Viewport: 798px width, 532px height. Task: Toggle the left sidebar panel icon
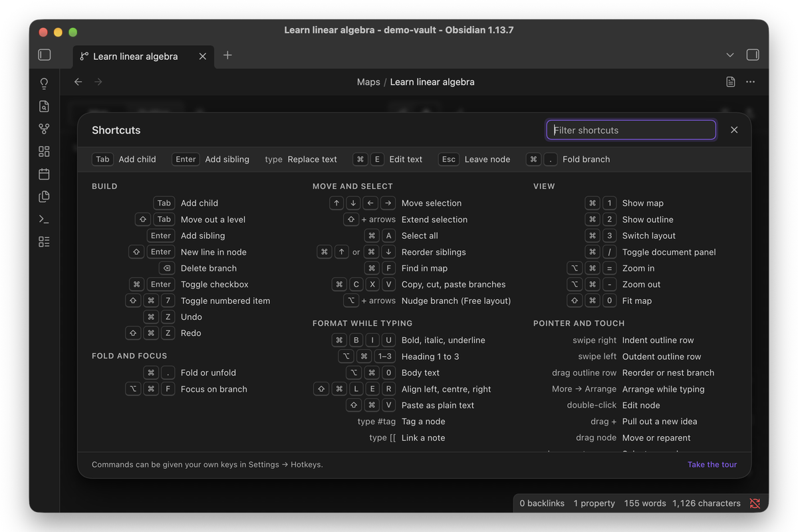(45, 55)
